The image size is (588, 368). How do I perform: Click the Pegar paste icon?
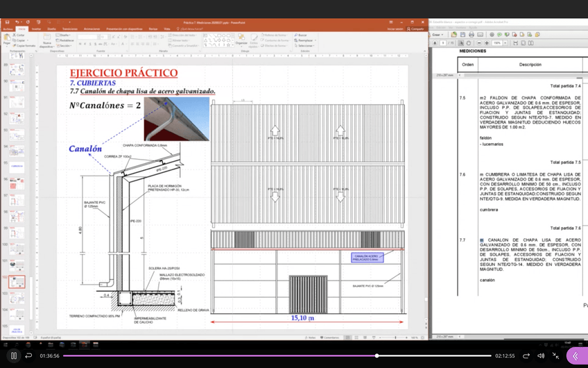click(x=7, y=39)
